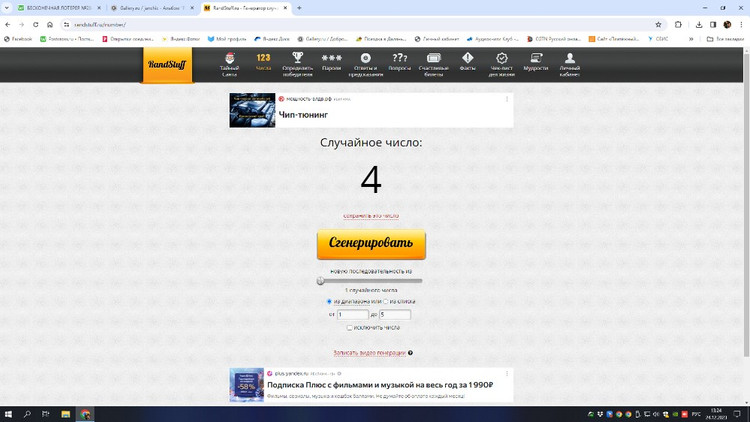Open the Определить победителя trophy icon
The width and height of the screenshot is (750, 422).
click(298, 59)
